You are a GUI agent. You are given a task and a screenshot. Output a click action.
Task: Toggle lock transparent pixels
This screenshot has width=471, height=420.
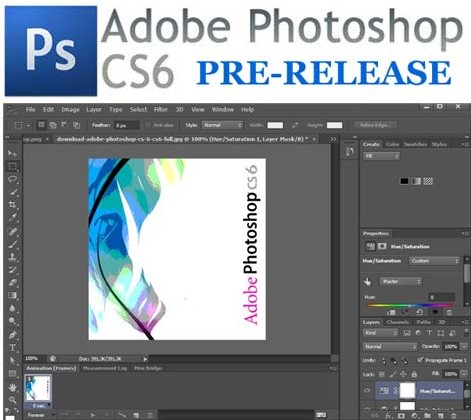click(382, 374)
